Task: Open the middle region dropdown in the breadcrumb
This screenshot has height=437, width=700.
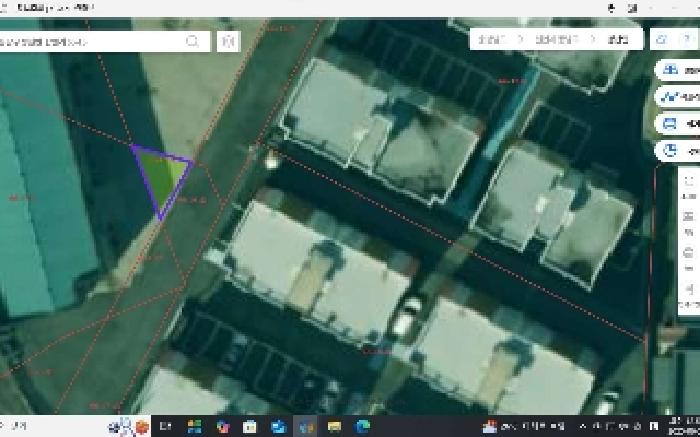Action: [x=547, y=39]
